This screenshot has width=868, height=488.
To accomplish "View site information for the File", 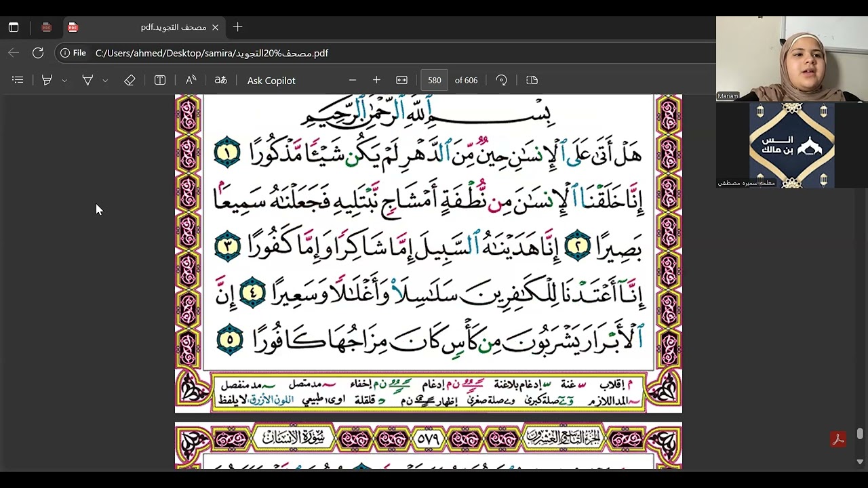I will (73, 53).
